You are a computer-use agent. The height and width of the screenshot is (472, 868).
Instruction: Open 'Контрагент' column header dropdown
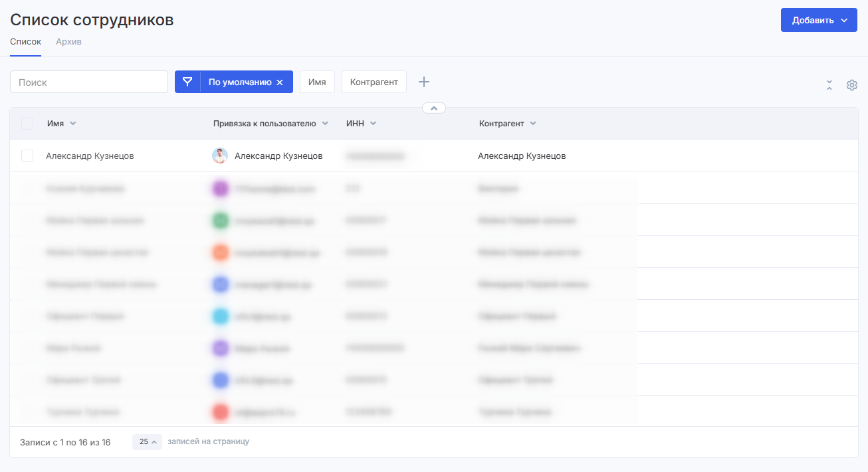click(x=533, y=124)
